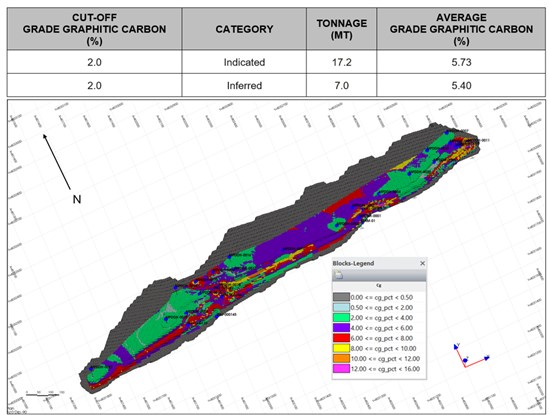This screenshot has height=415, width=550.
Task: Select the yellow 8.00–10.00 cg_pct swatch
Action: (x=341, y=348)
